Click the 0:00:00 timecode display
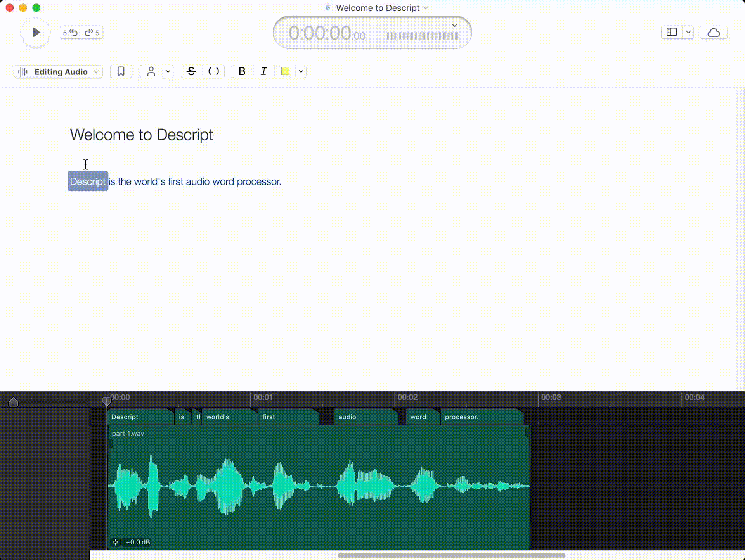The image size is (745, 560). coord(327,33)
